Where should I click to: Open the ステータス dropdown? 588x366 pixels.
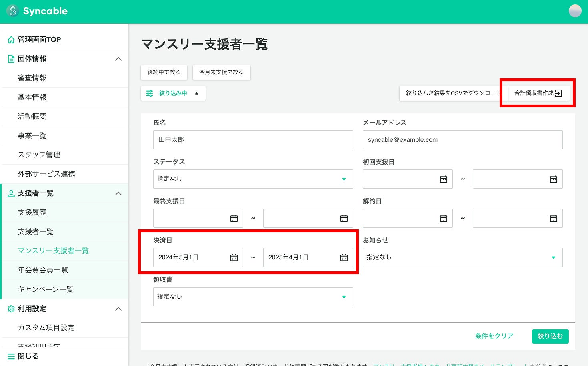pyautogui.click(x=253, y=179)
